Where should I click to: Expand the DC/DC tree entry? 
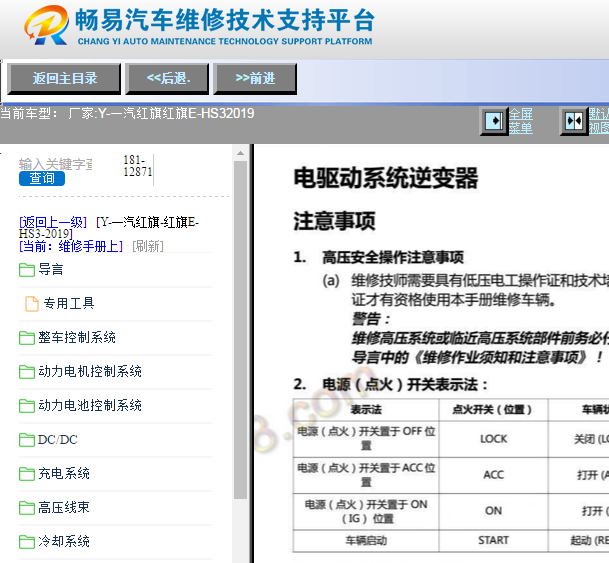click(58, 440)
